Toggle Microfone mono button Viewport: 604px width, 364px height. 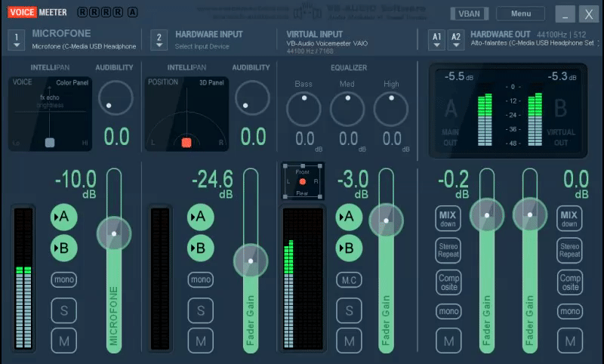click(x=64, y=279)
